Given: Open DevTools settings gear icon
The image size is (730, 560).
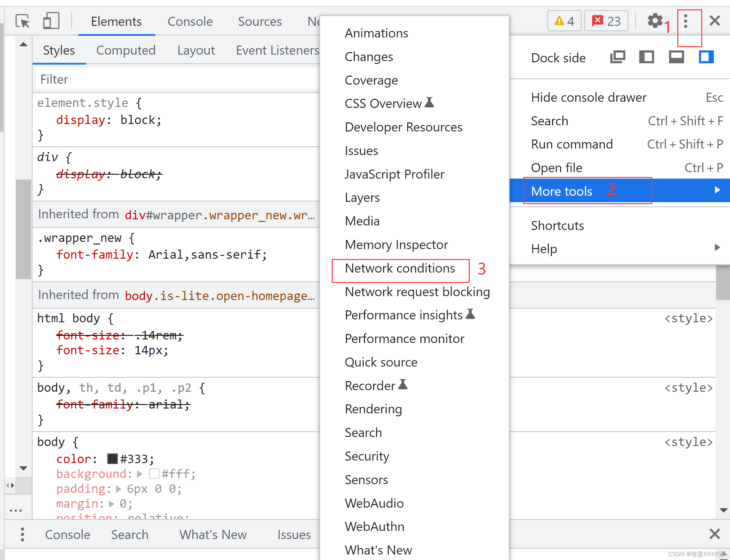Looking at the screenshot, I should point(655,21).
